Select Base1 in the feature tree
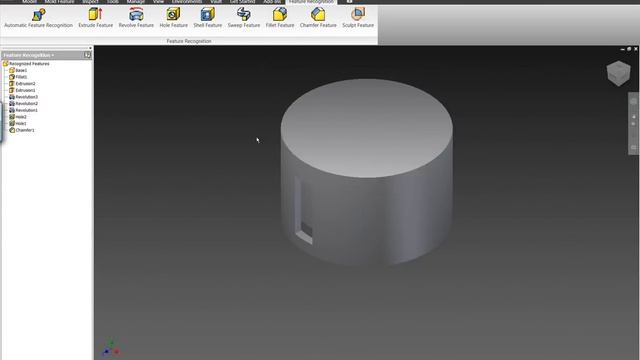This screenshot has height=360, width=640. coord(18,70)
